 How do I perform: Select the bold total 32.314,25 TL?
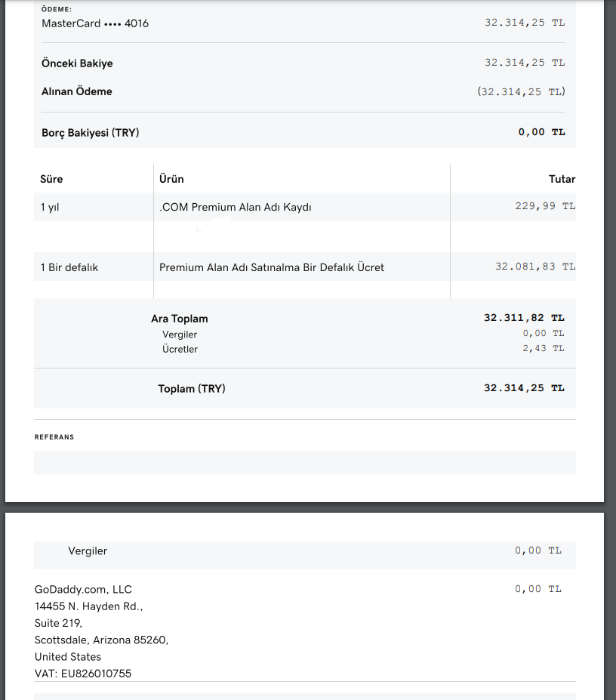point(524,388)
